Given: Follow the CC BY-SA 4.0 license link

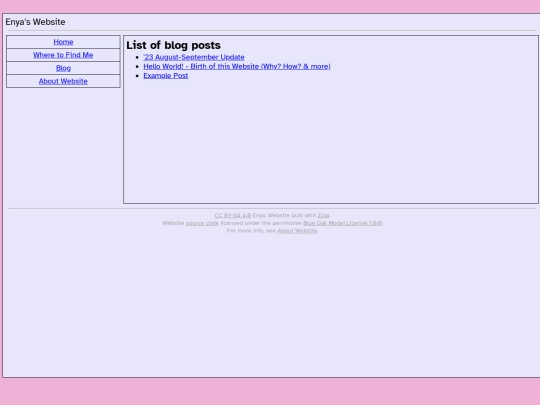Looking at the screenshot, I should (x=232, y=215).
